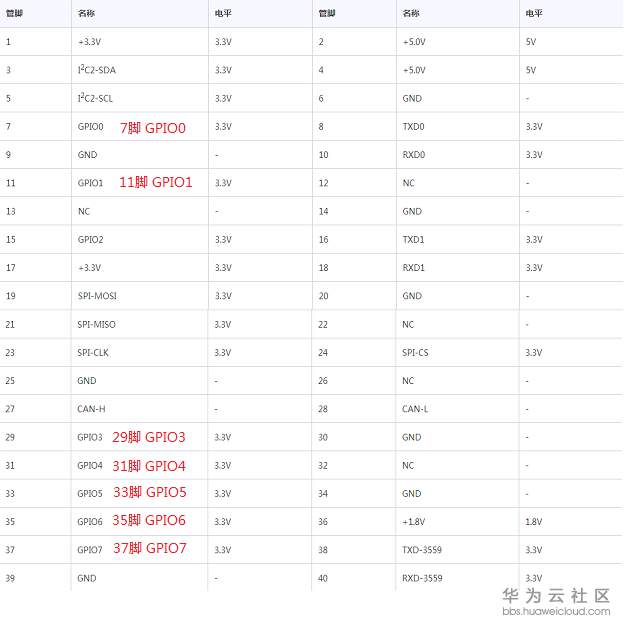Click the SPI-MOSI cell
This screenshot has height=626, width=624.
click(x=97, y=296)
